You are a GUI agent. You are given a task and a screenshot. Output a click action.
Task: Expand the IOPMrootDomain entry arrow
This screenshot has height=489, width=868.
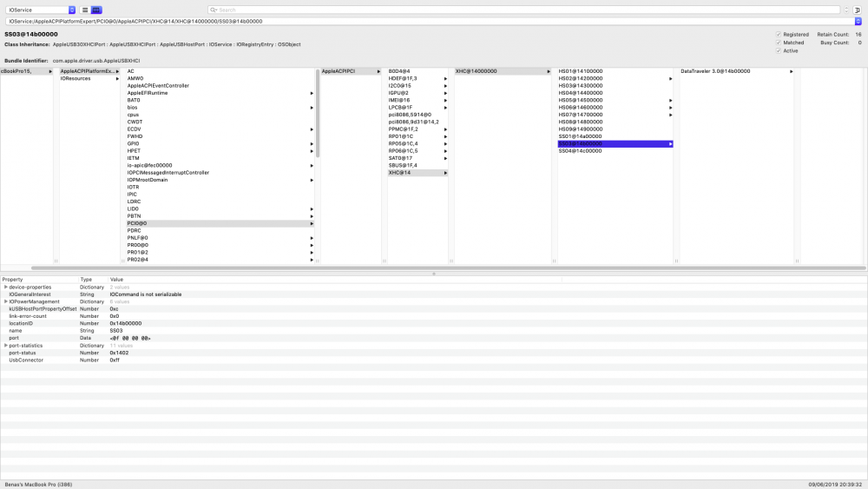pos(312,180)
